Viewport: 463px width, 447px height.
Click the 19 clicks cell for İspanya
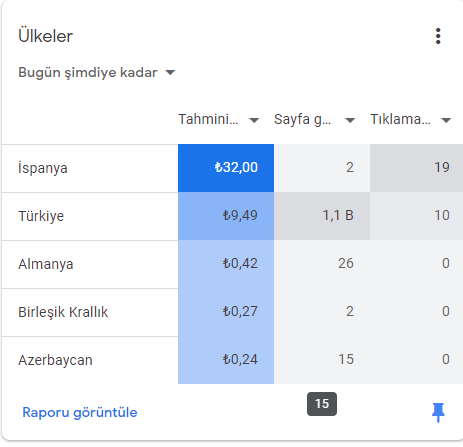click(x=416, y=168)
